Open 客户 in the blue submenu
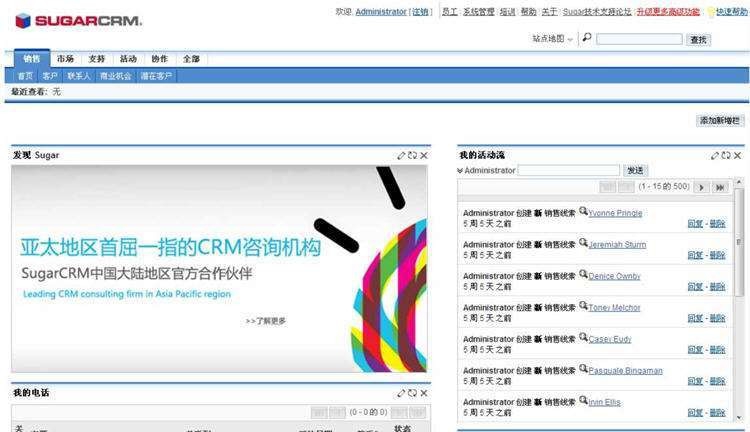Image resolution: width=750 pixels, height=432 pixels. (x=50, y=76)
